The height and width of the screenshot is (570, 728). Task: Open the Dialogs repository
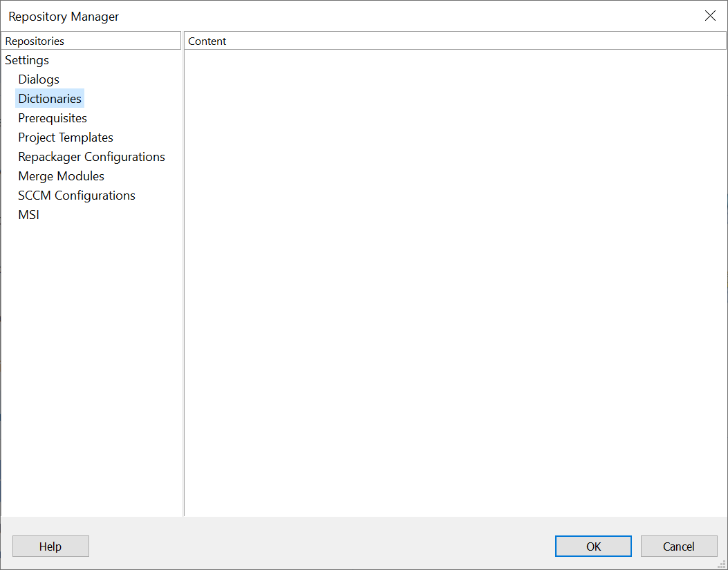click(x=39, y=79)
